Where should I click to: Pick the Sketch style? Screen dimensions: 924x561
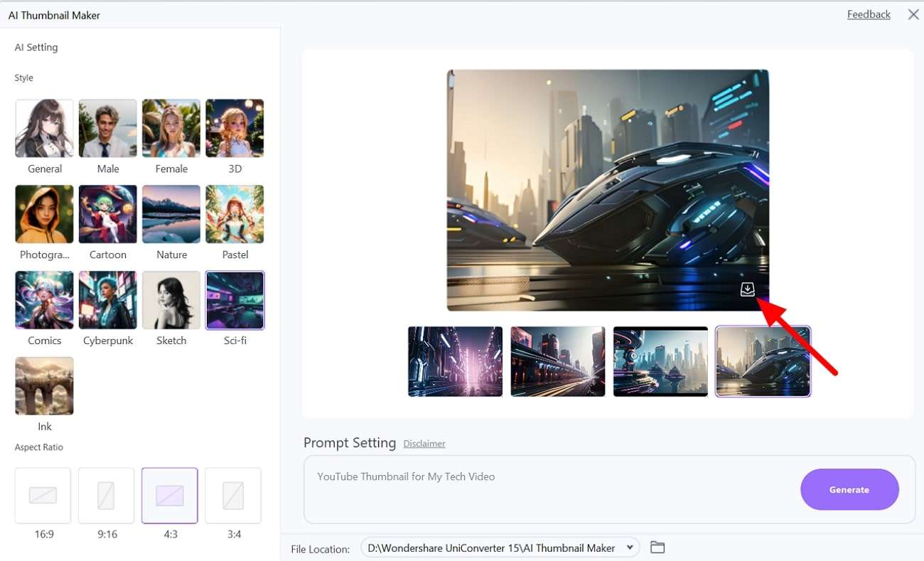(x=171, y=300)
